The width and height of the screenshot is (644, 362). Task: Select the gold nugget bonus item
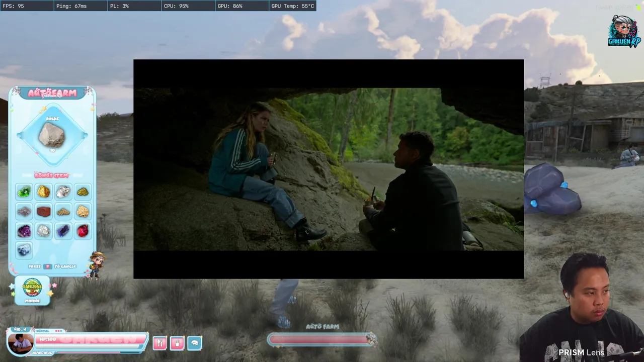point(44,192)
